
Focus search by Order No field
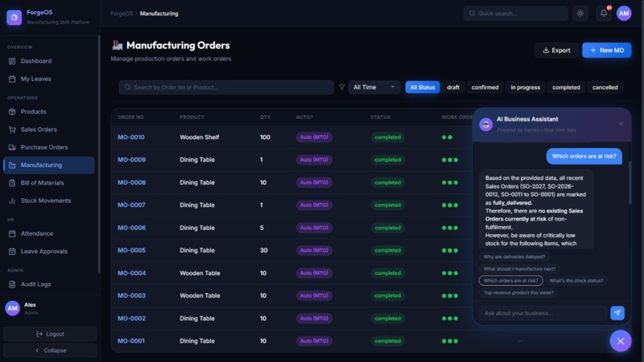pos(226,87)
